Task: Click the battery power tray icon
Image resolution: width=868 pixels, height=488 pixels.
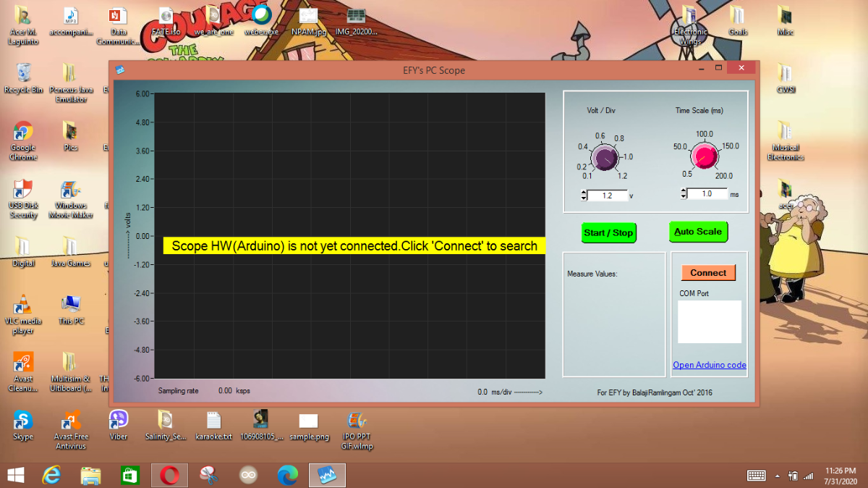Action: point(793,475)
